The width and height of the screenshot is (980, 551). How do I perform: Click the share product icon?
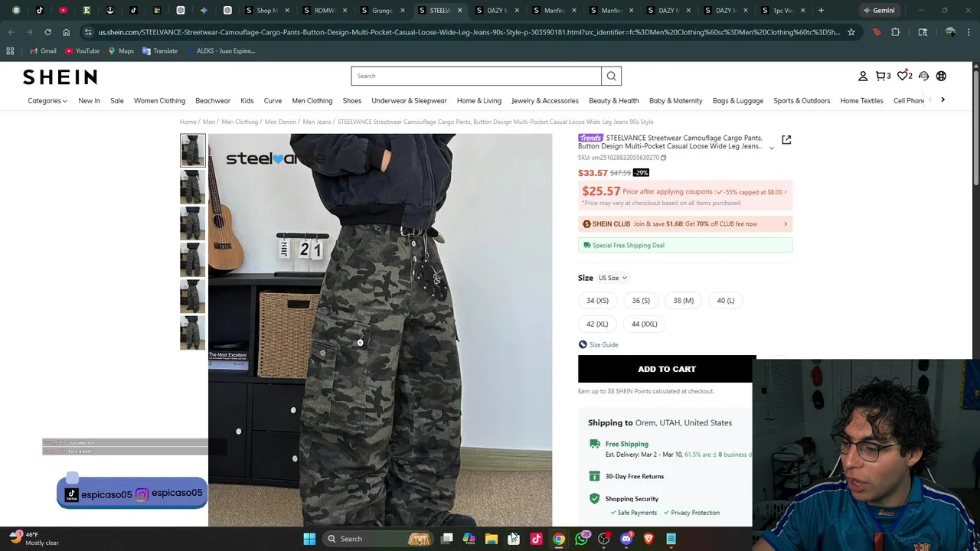(786, 140)
